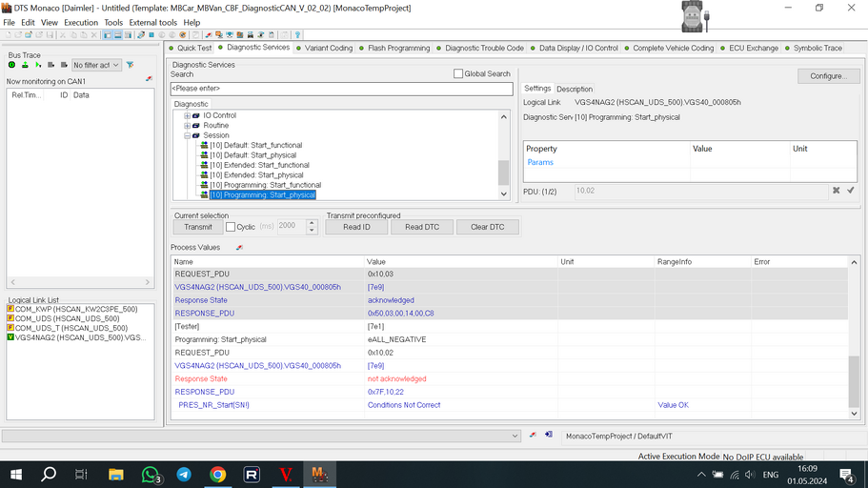Click the taskbar search magnifier

(49, 475)
